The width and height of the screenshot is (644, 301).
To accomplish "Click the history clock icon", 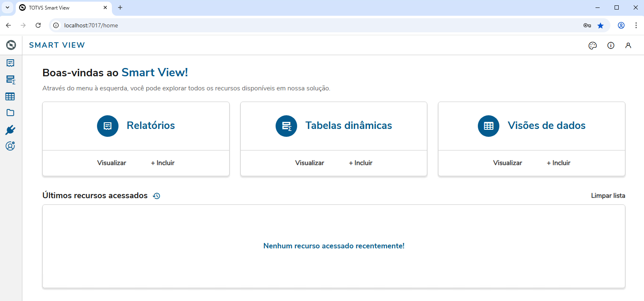I will 157,196.
